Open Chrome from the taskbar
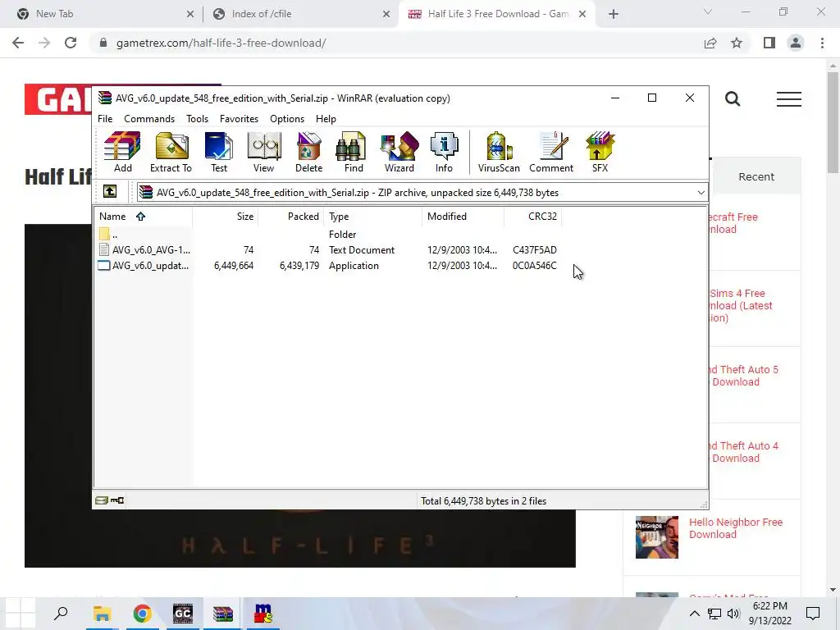840x630 pixels. click(x=142, y=614)
